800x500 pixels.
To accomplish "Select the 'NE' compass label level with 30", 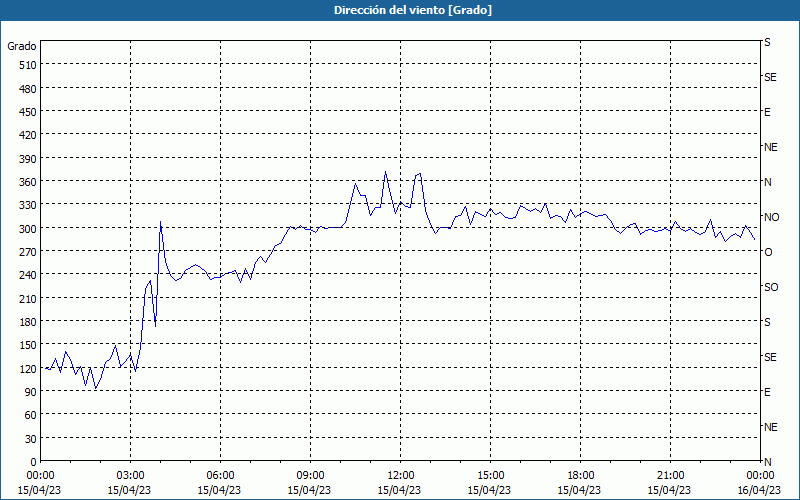I will click(770, 427).
